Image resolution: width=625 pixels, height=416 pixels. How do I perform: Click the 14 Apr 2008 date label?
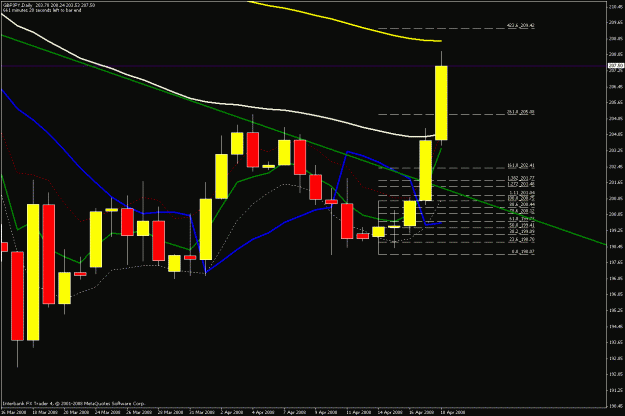389,412
